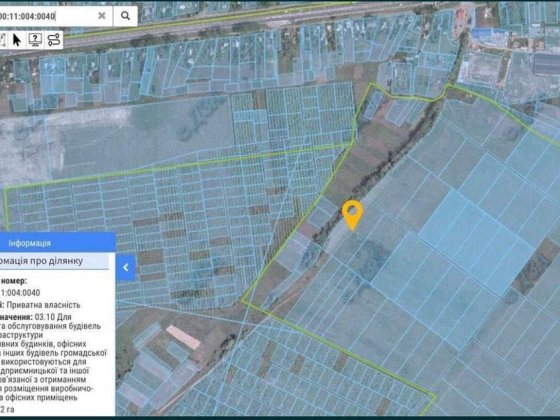Open the Інформація tab header

tap(30, 243)
